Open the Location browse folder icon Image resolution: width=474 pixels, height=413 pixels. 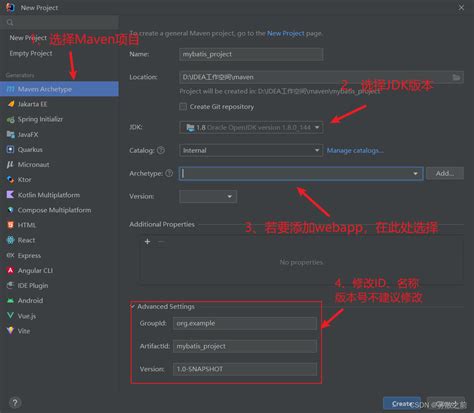tap(456, 77)
